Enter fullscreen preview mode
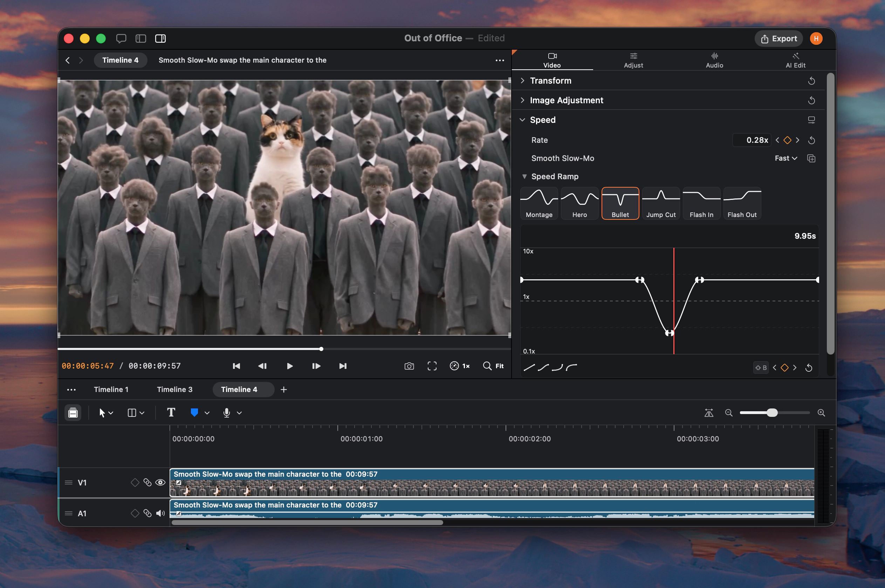The image size is (885, 588). pyautogui.click(x=432, y=366)
